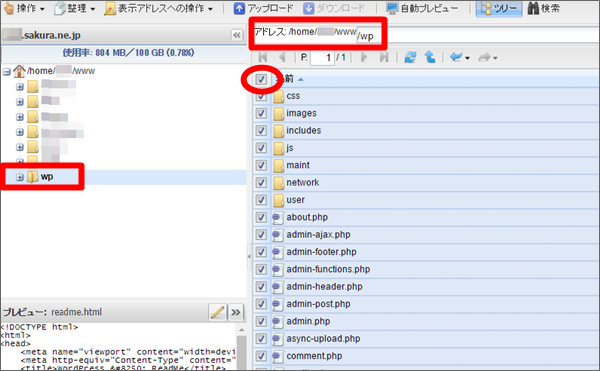Click the splitter collapse handle between panes
Image resolution: width=600 pixels, height=371 pixels.
[x=249, y=256]
